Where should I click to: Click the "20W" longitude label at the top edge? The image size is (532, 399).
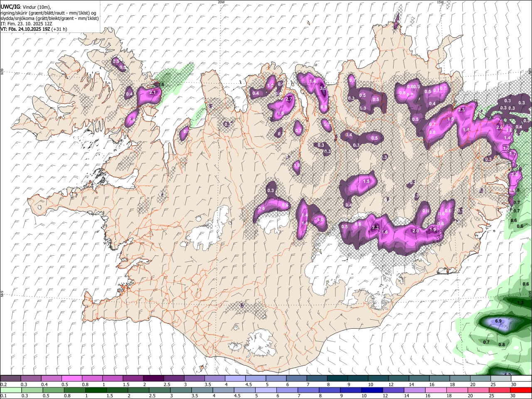(221, 2)
